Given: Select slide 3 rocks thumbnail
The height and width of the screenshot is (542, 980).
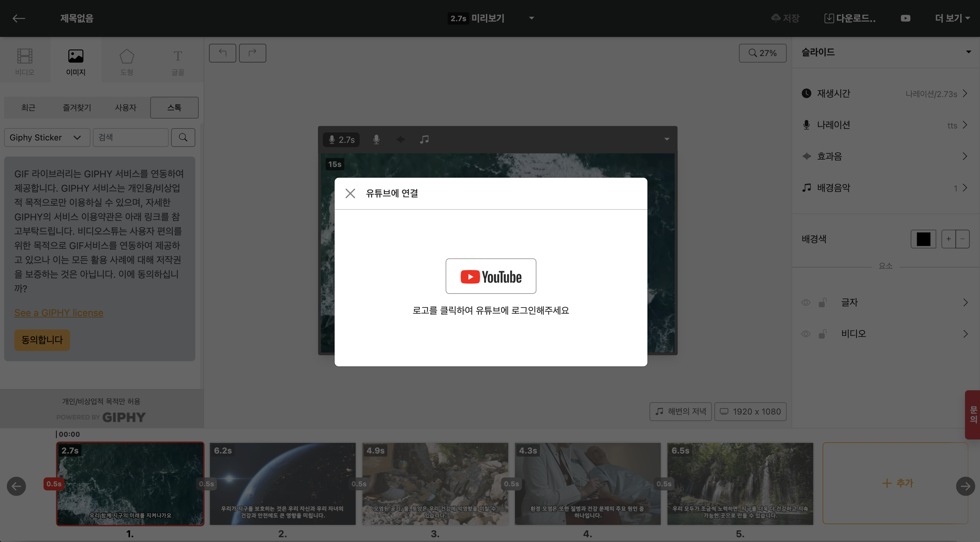Looking at the screenshot, I should click(x=435, y=483).
